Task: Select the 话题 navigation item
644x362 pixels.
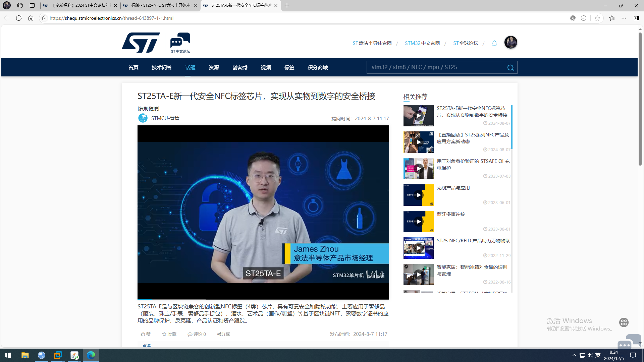Action: (x=190, y=68)
